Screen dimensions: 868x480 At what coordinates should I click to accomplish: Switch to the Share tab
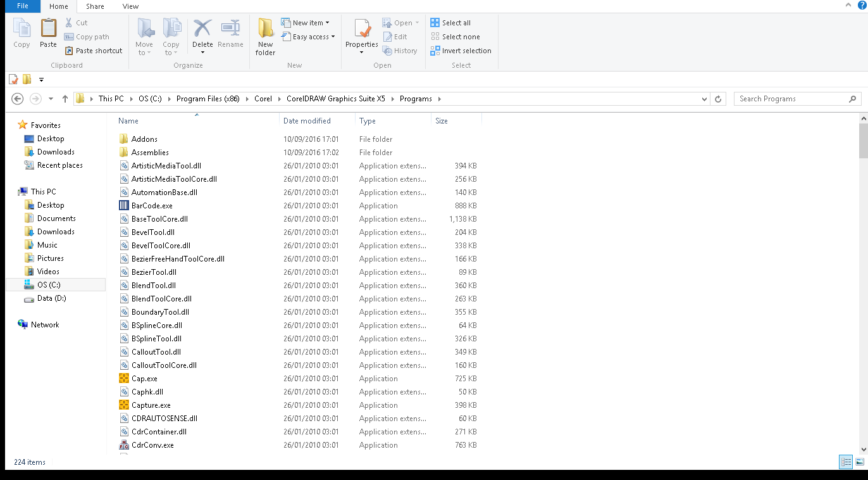[x=95, y=6]
